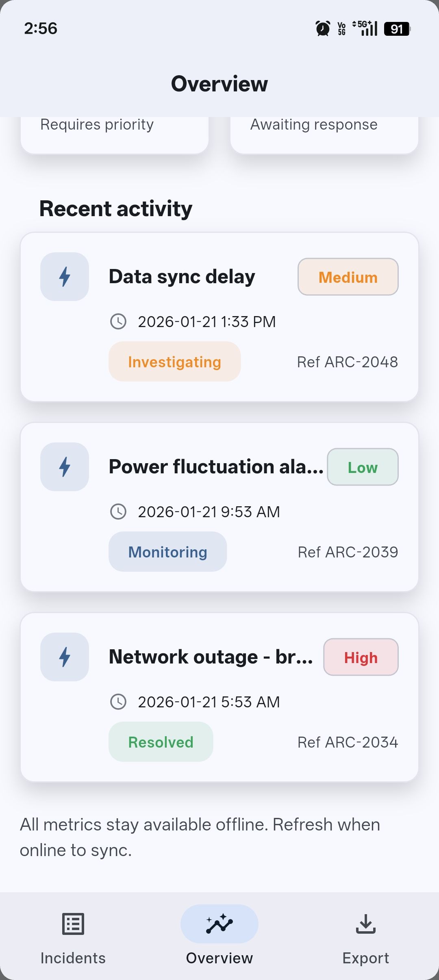This screenshot has height=980, width=439.
Task: Tap the clock icon beside 1:33 PM
Action: [x=118, y=321]
